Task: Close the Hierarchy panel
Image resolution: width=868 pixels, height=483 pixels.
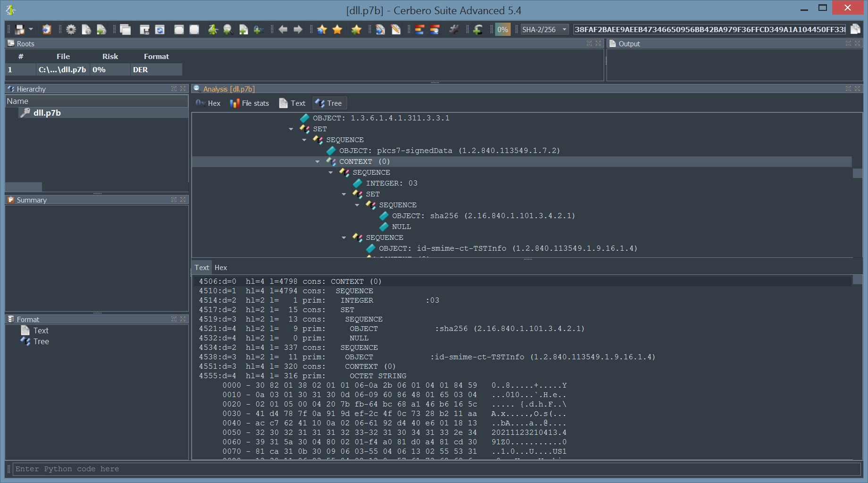Action: coord(183,89)
